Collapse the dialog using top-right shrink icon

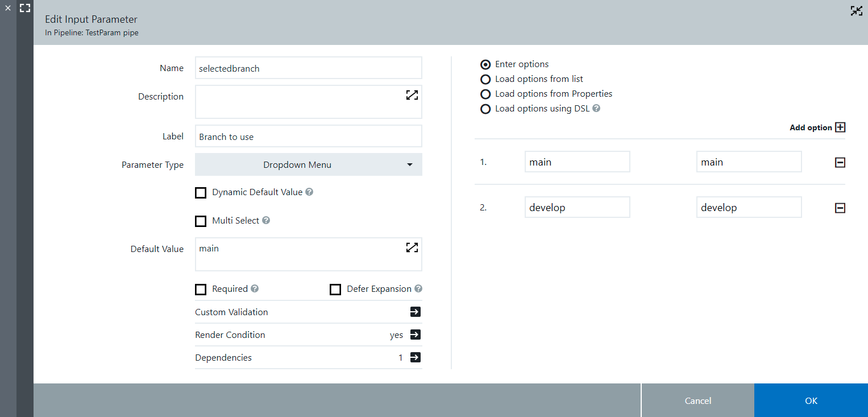click(856, 11)
